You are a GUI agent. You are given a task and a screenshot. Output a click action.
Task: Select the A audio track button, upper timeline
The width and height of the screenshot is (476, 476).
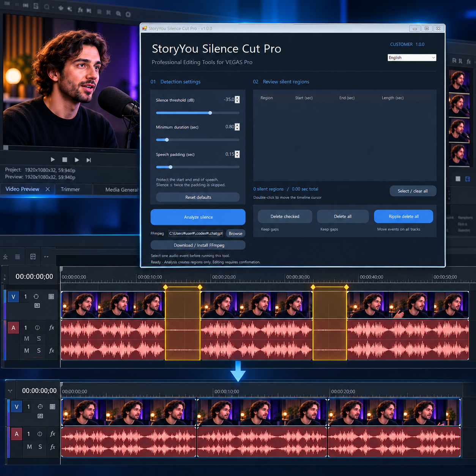tap(13, 328)
